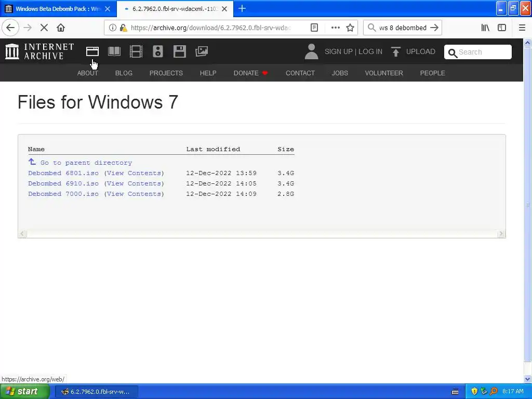Open the ABOUT menu item

[87, 73]
